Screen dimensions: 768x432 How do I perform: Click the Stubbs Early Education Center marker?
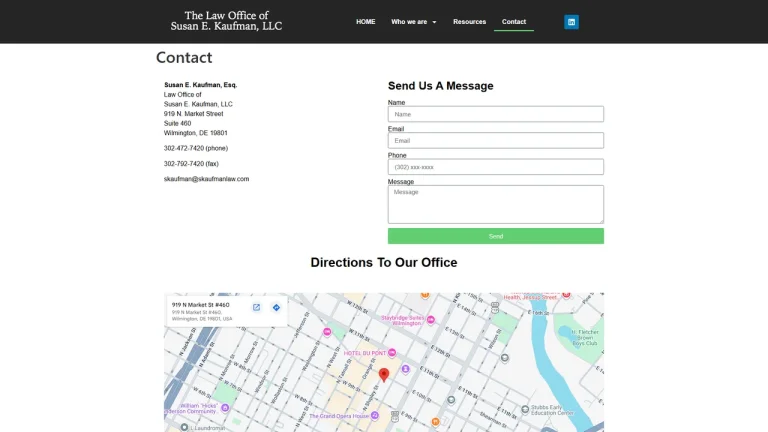coord(525,409)
